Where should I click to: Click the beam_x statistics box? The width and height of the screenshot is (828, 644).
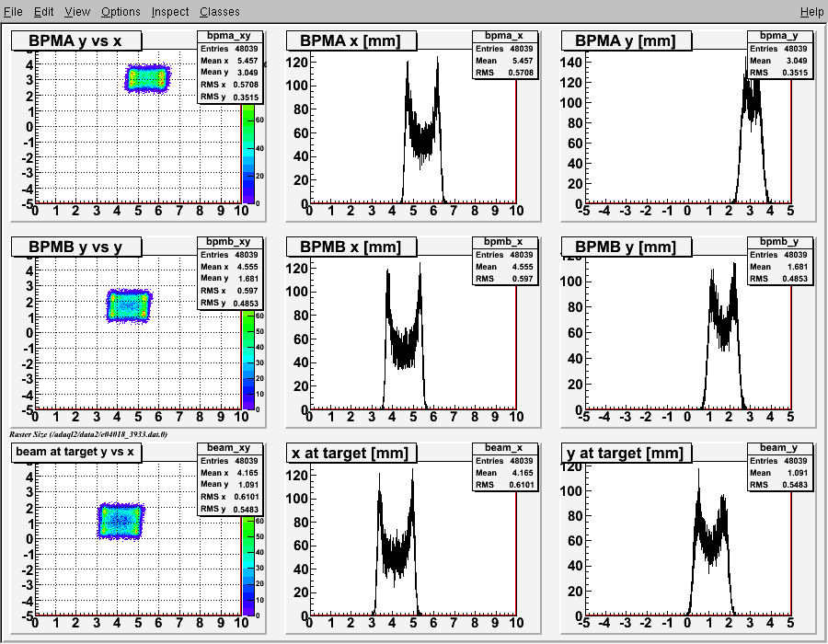point(505,466)
